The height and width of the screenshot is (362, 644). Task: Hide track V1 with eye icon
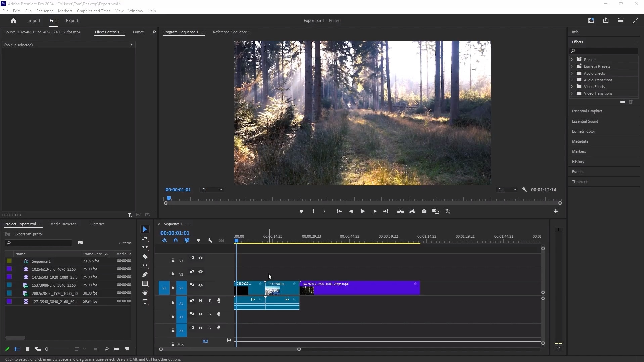[x=200, y=285]
